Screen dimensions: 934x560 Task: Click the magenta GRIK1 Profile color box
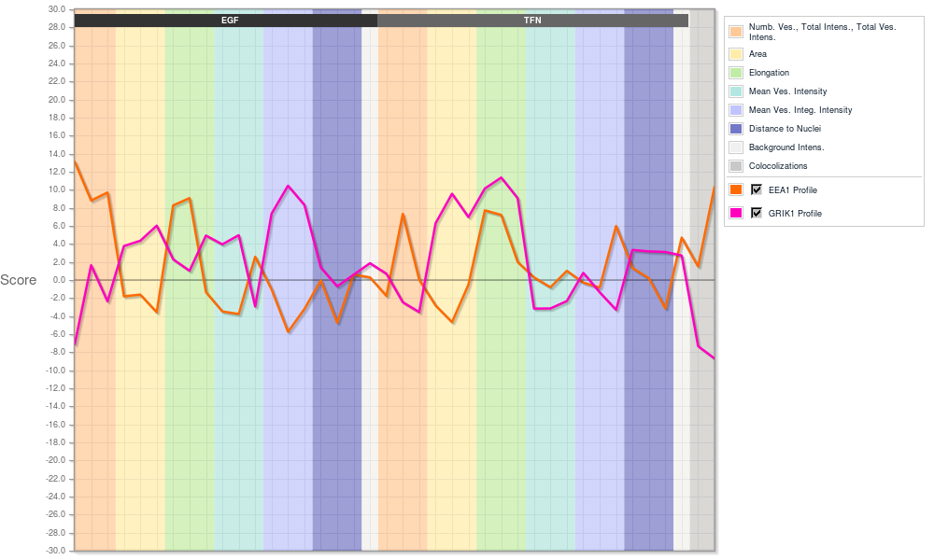coord(736,213)
